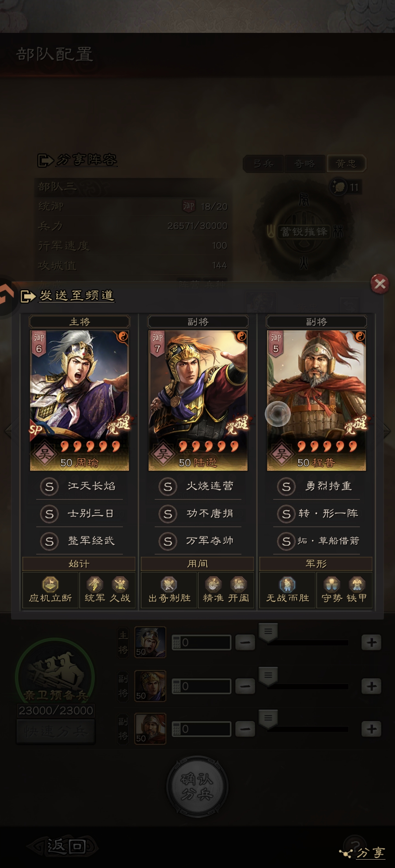
Task: Select the 铁甲 tactic icon
Action: click(357, 585)
